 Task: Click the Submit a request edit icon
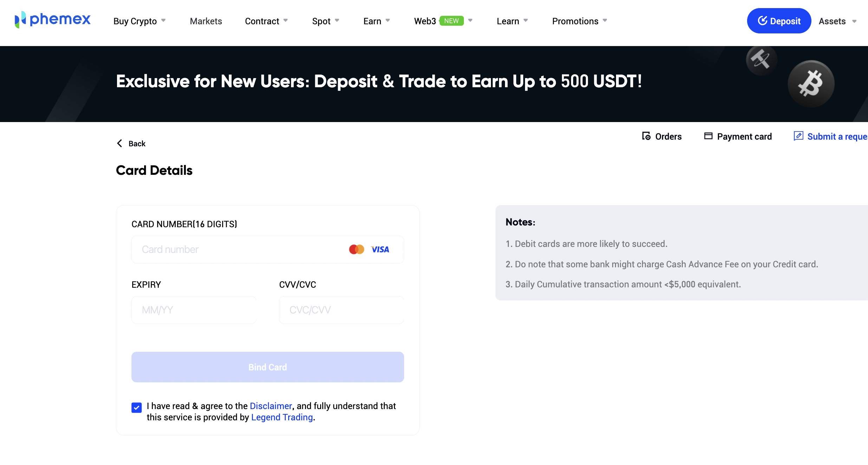point(798,136)
